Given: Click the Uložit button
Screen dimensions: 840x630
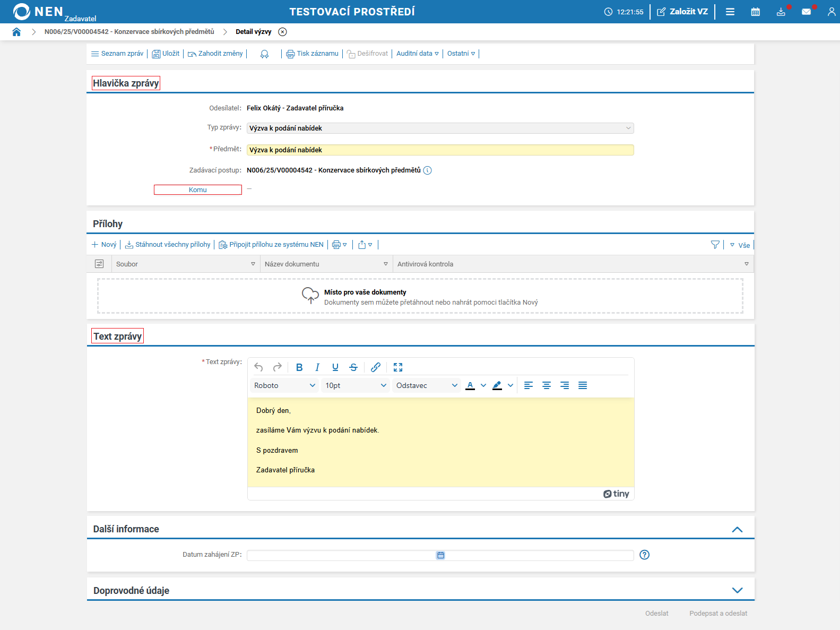Looking at the screenshot, I should click(x=166, y=54).
